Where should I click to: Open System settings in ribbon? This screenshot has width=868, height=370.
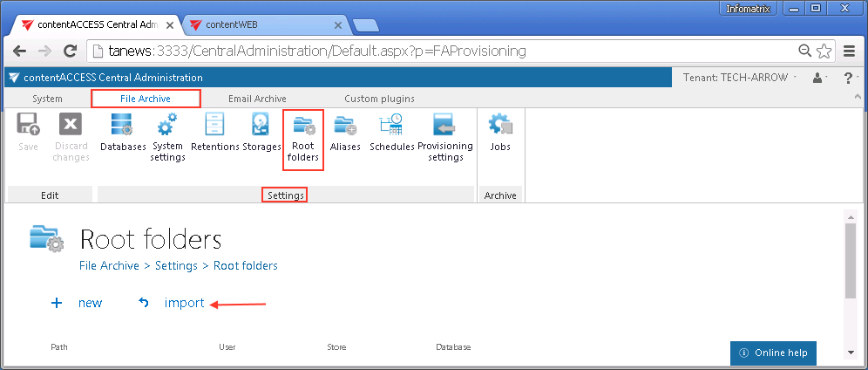coord(167,138)
